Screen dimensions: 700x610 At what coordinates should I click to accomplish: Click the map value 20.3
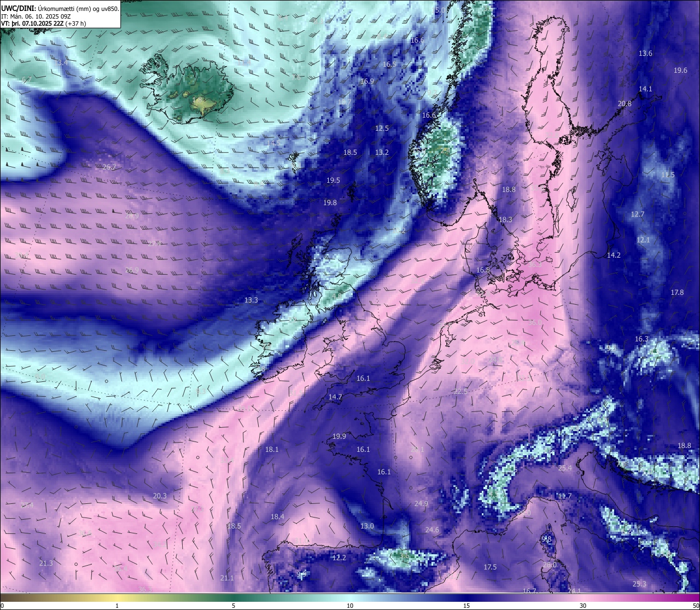pos(160,496)
